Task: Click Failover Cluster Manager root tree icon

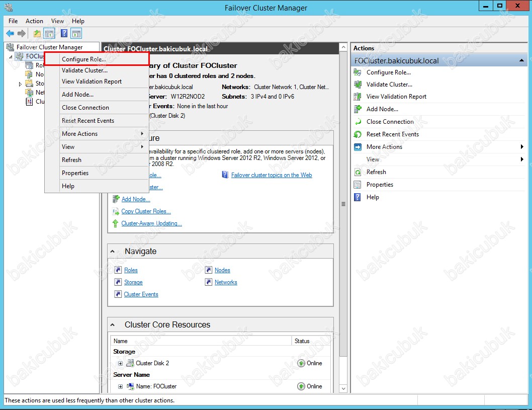Action: click(x=10, y=47)
